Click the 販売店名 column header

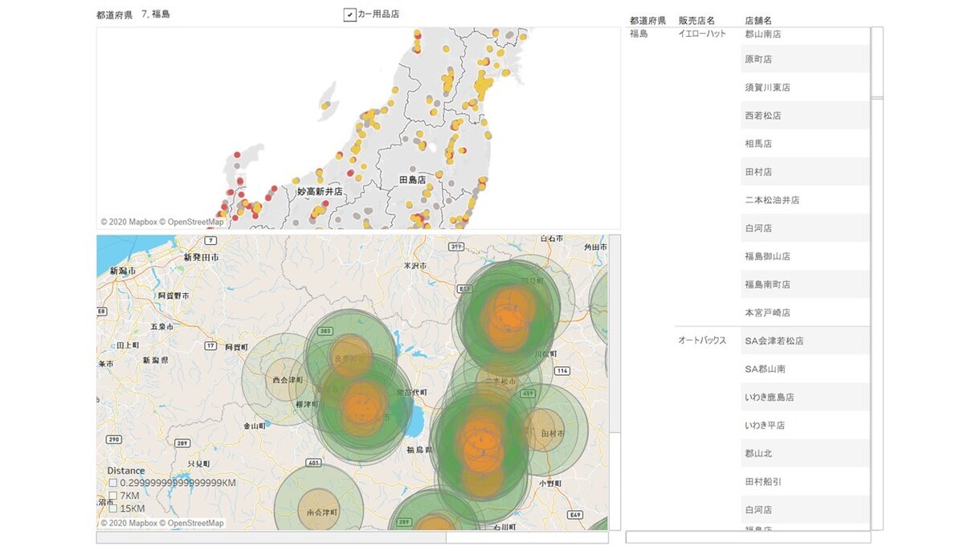(696, 20)
